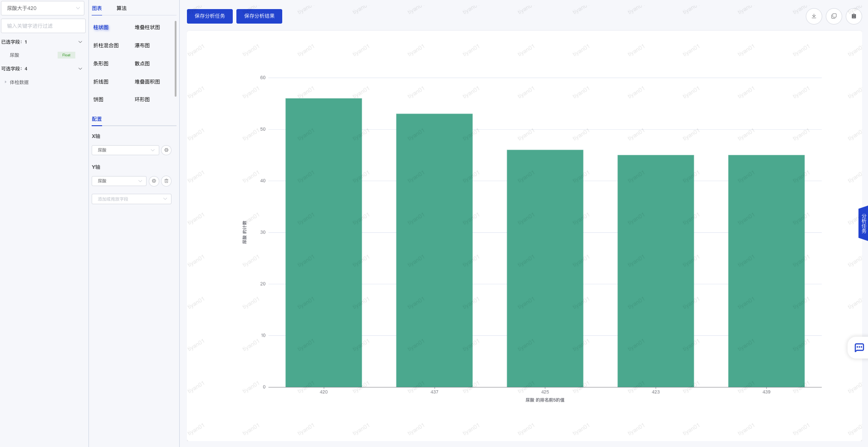The width and height of the screenshot is (868, 447).
Task: Click the keyword filter input field
Action: (43, 26)
